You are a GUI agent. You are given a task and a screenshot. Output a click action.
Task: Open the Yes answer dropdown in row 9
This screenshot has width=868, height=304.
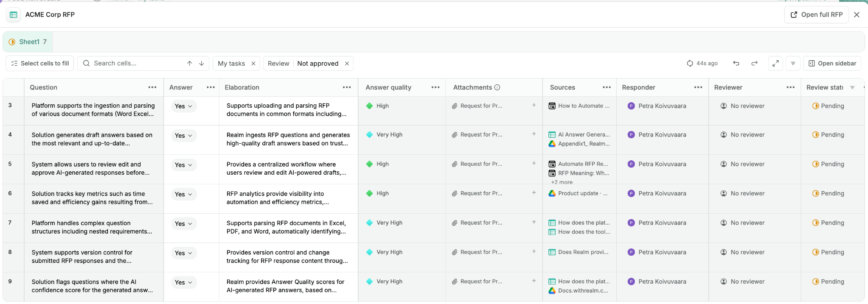pyautogui.click(x=184, y=282)
